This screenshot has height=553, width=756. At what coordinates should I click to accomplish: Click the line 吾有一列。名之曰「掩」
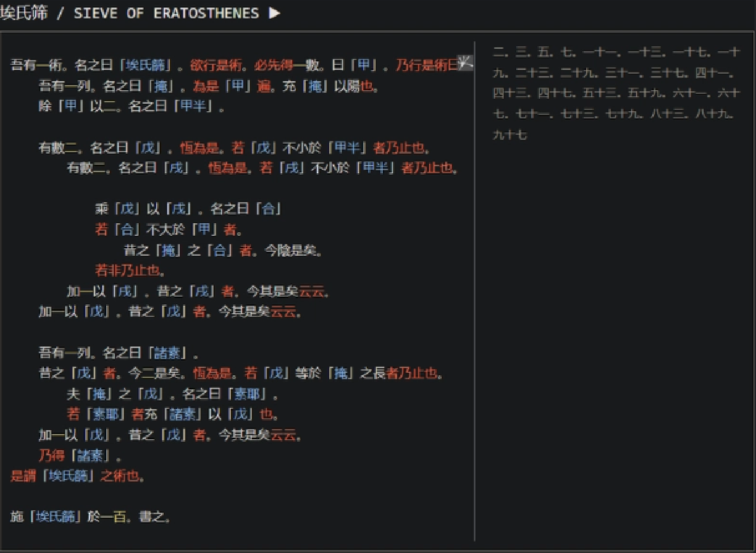coord(209,86)
